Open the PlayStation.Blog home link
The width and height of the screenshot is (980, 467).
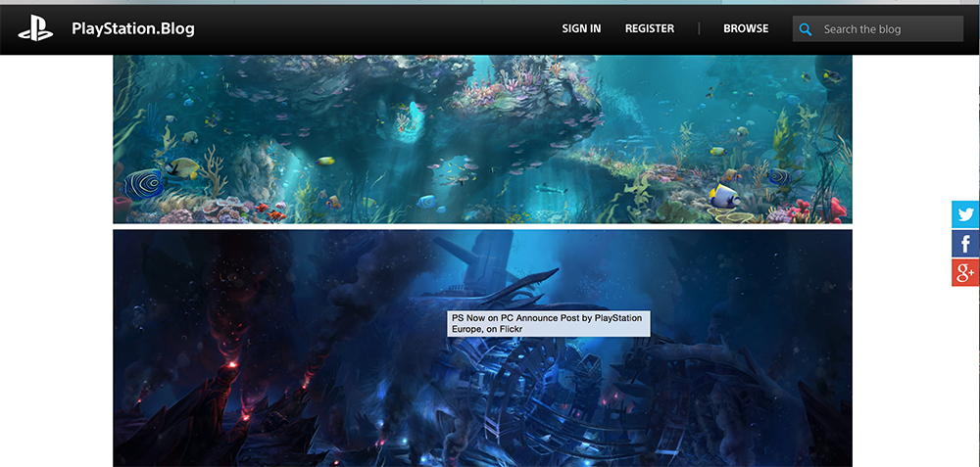pyautogui.click(x=133, y=28)
